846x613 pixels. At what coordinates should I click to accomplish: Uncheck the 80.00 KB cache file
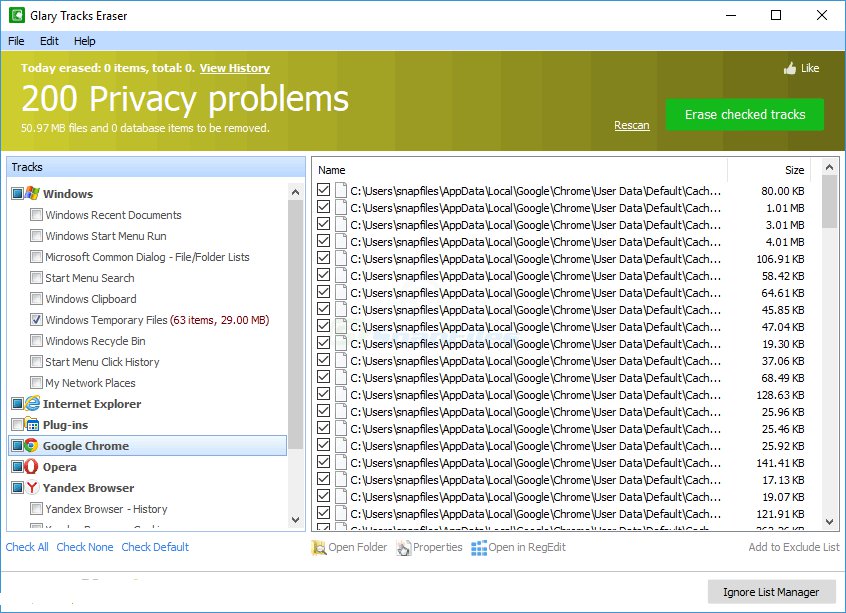click(x=324, y=190)
